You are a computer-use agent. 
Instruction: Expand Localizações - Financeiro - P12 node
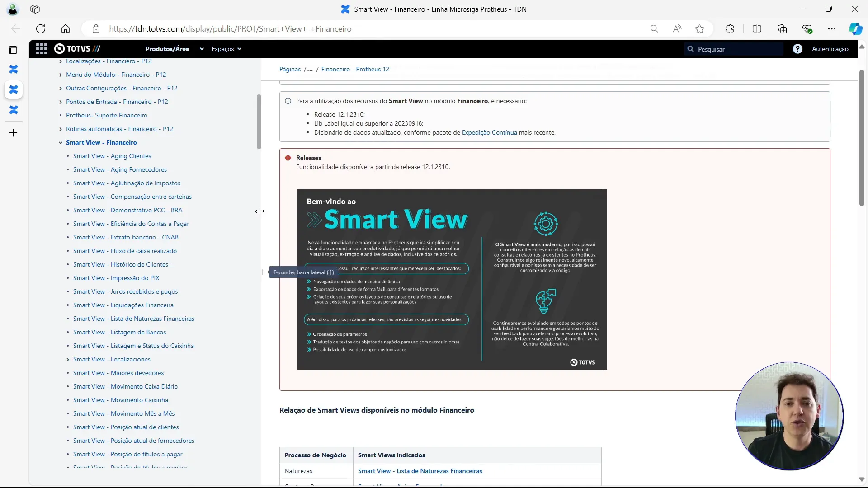tap(61, 61)
